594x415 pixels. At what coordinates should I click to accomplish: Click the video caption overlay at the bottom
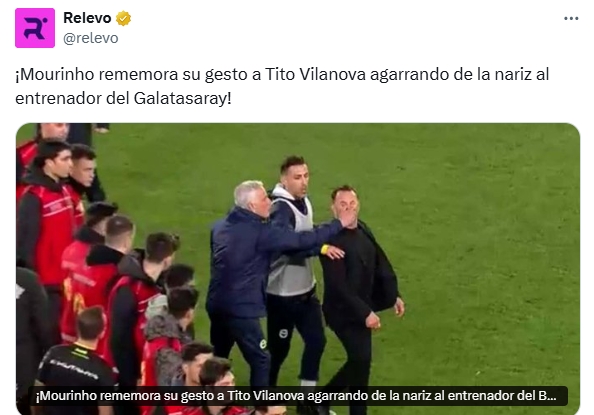pos(298,395)
